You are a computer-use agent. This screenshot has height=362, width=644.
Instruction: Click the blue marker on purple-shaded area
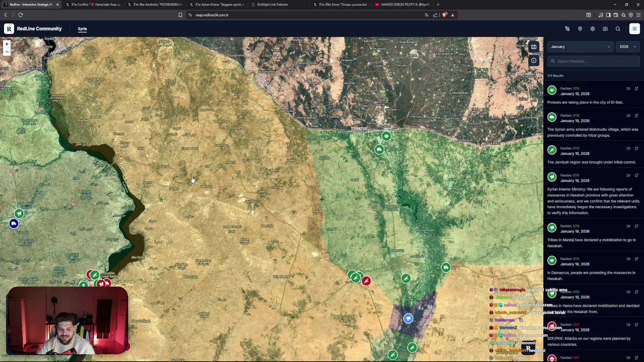(408, 318)
